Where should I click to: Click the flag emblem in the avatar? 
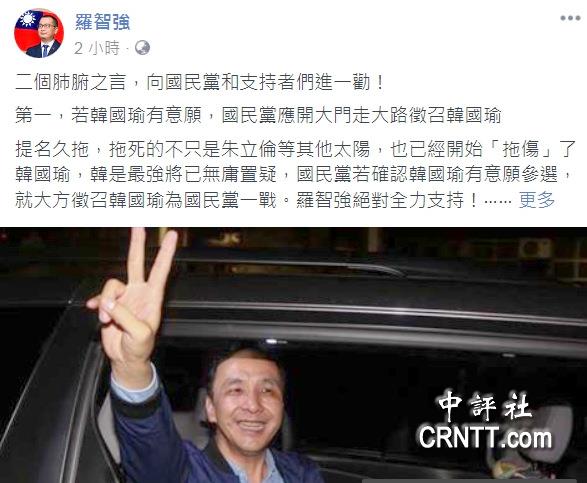[27, 19]
